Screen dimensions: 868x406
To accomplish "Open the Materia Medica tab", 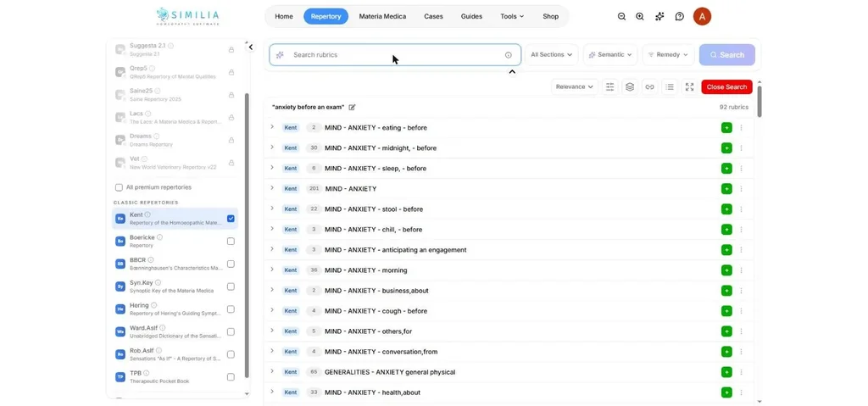I will click(x=382, y=17).
